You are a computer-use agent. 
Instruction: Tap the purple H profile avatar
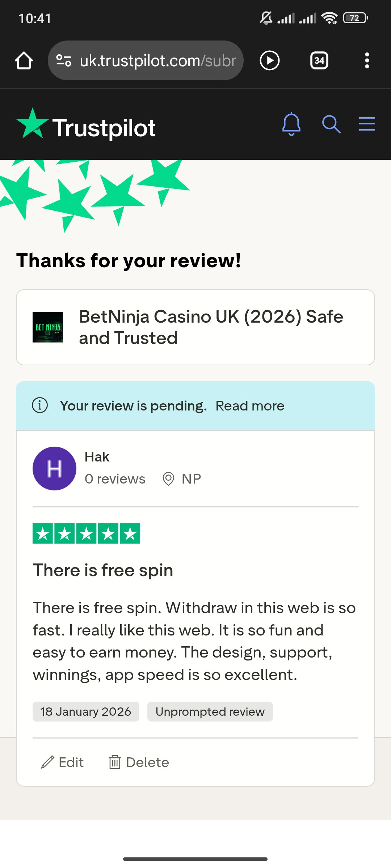(x=54, y=468)
